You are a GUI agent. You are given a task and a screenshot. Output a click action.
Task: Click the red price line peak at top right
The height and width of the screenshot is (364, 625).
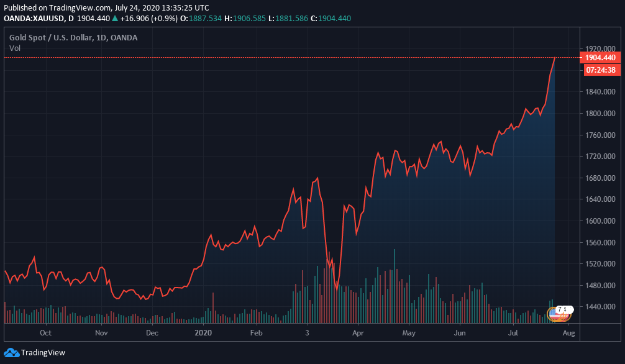pos(555,58)
